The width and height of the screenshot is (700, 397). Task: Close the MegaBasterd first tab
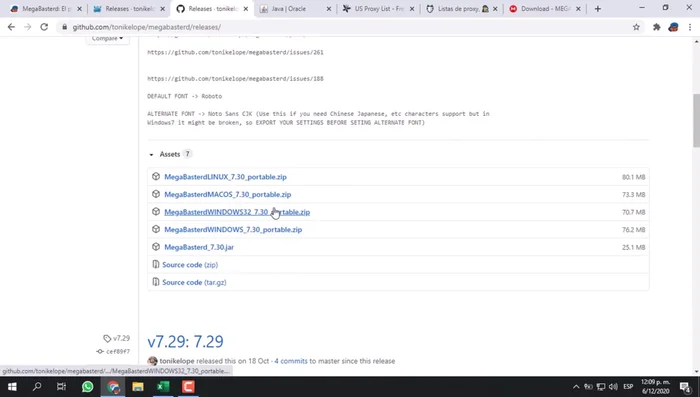pos(79,8)
